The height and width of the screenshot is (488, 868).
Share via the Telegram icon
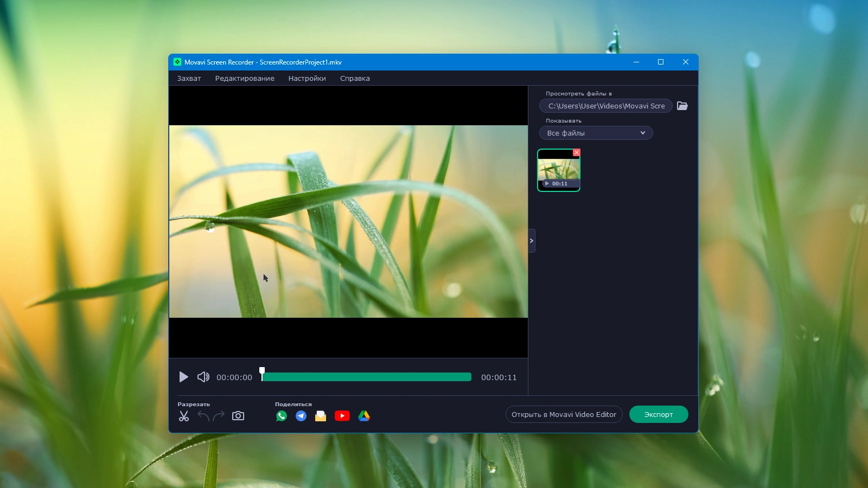coord(301,416)
